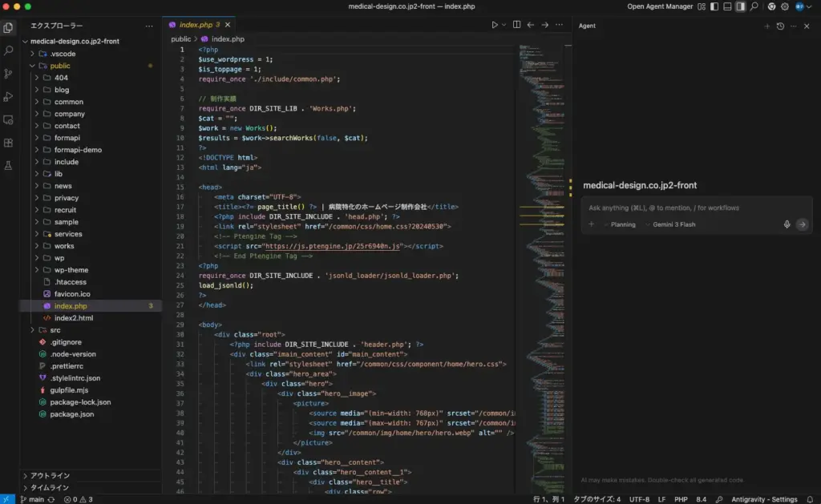The image size is (821, 504).
Task: Open the Search view in activity bar
Action: [9, 50]
